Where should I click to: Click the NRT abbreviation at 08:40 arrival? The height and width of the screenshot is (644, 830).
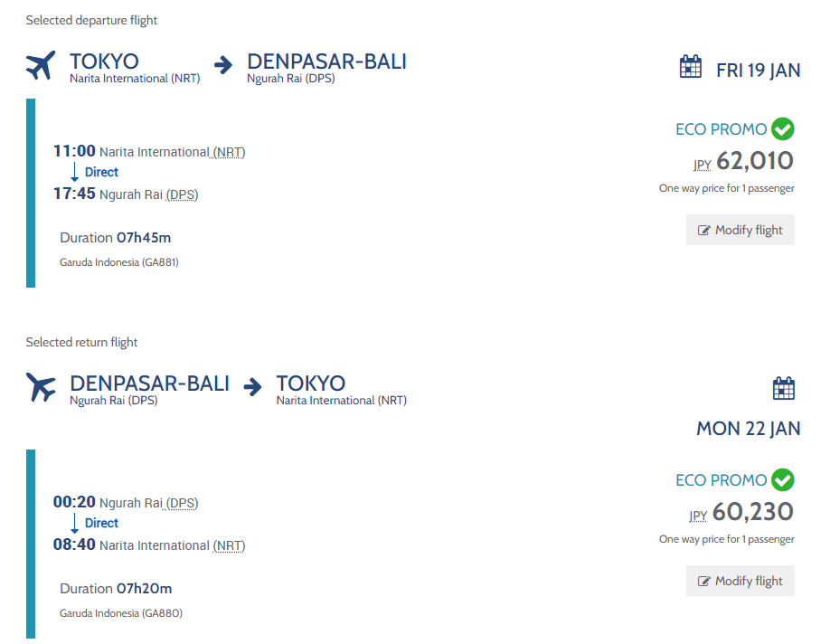[230, 545]
